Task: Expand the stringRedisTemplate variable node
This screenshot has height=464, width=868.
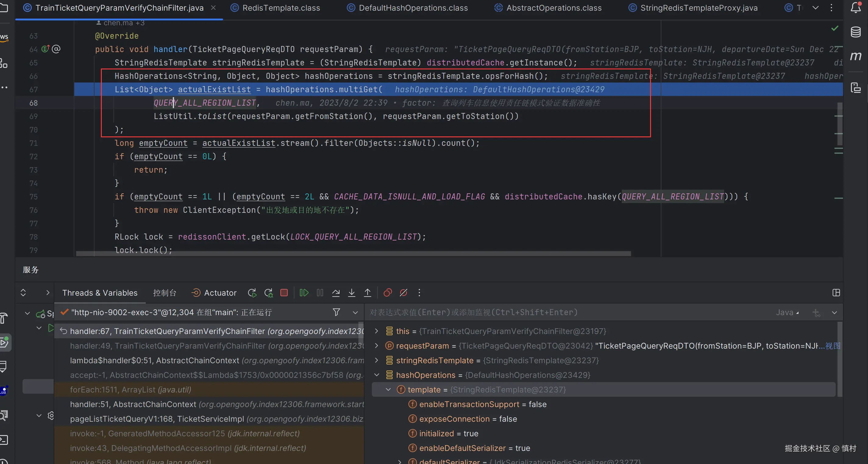Action: pos(377,360)
